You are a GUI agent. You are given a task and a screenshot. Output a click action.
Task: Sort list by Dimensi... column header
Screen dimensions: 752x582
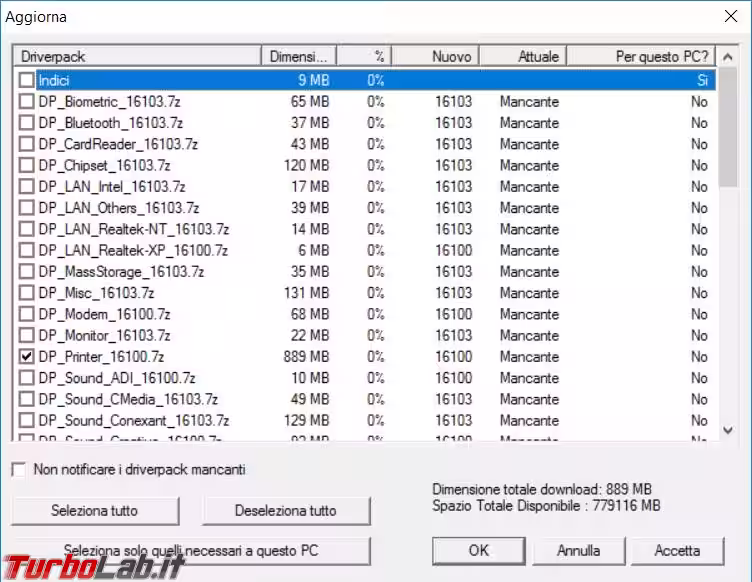(x=298, y=57)
